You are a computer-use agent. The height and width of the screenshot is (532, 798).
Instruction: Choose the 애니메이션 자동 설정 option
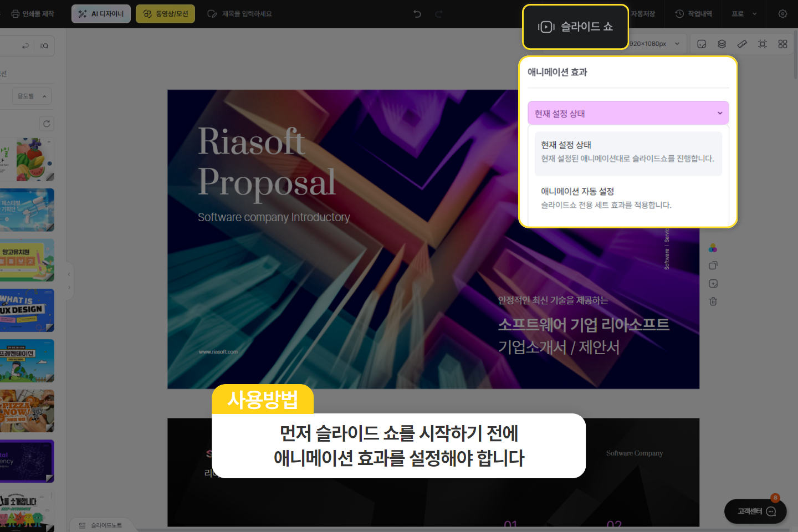tap(628, 198)
